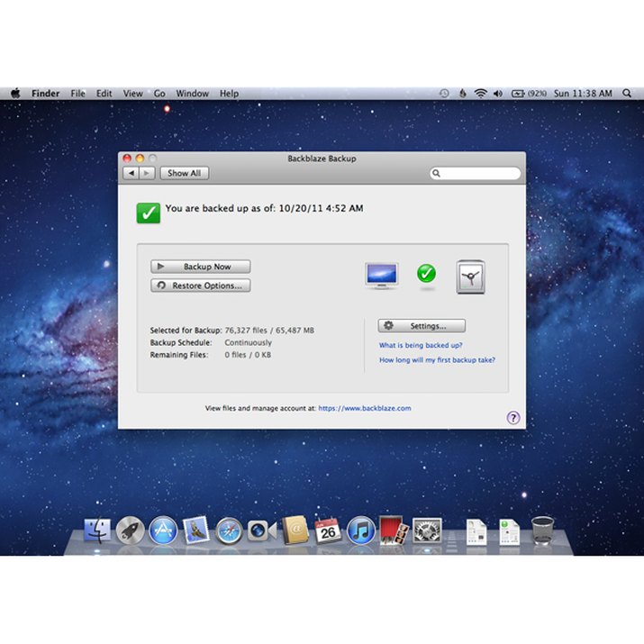Image resolution: width=644 pixels, height=644 pixels.
Task: Open the Finder menu
Action: point(46,94)
